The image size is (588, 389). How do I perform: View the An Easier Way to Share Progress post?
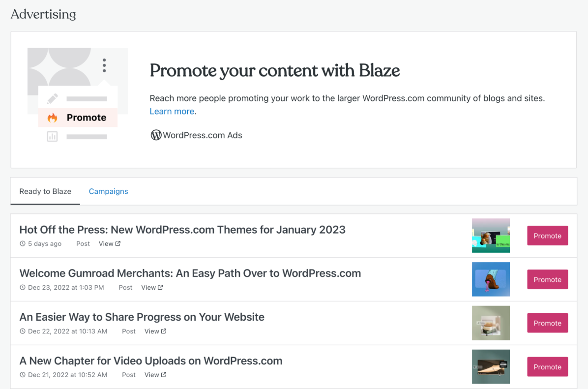click(x=155, y=331)
